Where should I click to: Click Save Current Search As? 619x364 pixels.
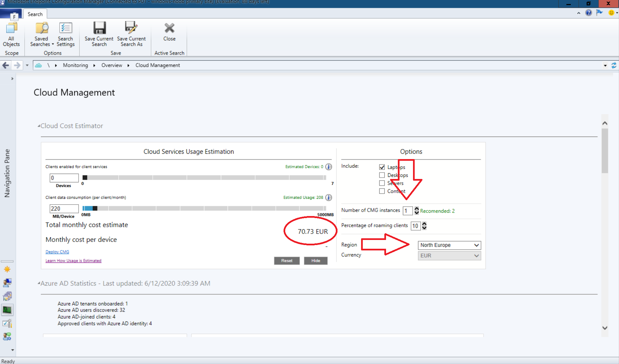tap(131, 34)
